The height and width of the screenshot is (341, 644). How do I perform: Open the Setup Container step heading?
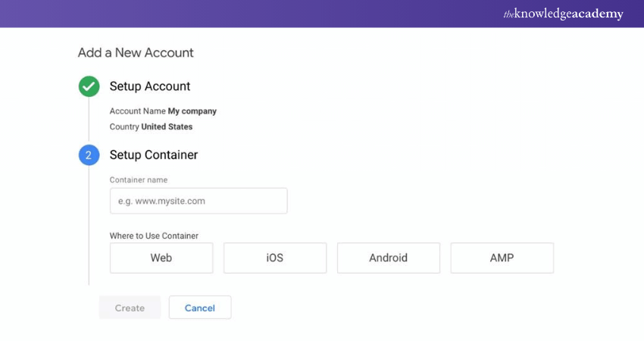[154, 155]
